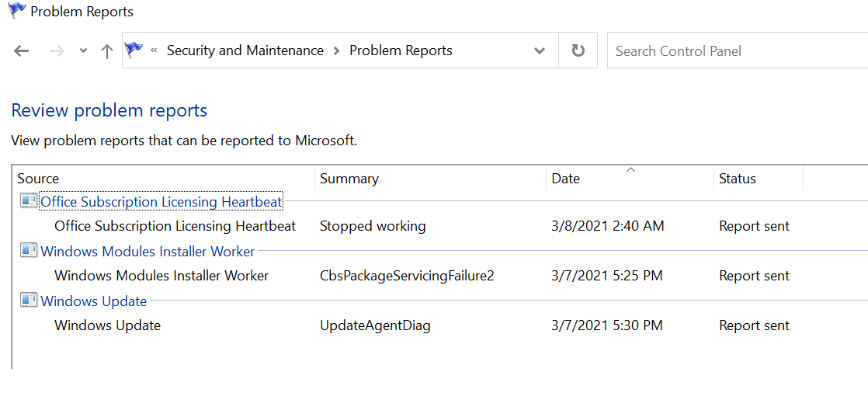This screenshot has height=407, width=868.
Task: Open the recent locations dropdown arrow
Action: (x=83, y=51)
